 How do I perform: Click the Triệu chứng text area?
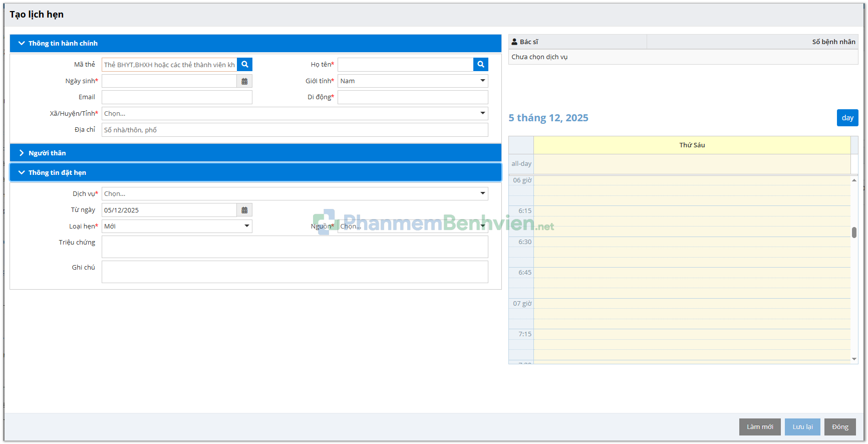click(295, 247)
